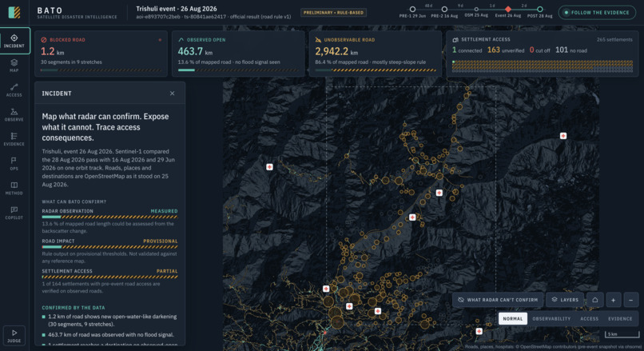The width and height of the screenshot is (644, 351).
Task: Select the PRE-1 29 Jun timeline point
Action: 413,9
